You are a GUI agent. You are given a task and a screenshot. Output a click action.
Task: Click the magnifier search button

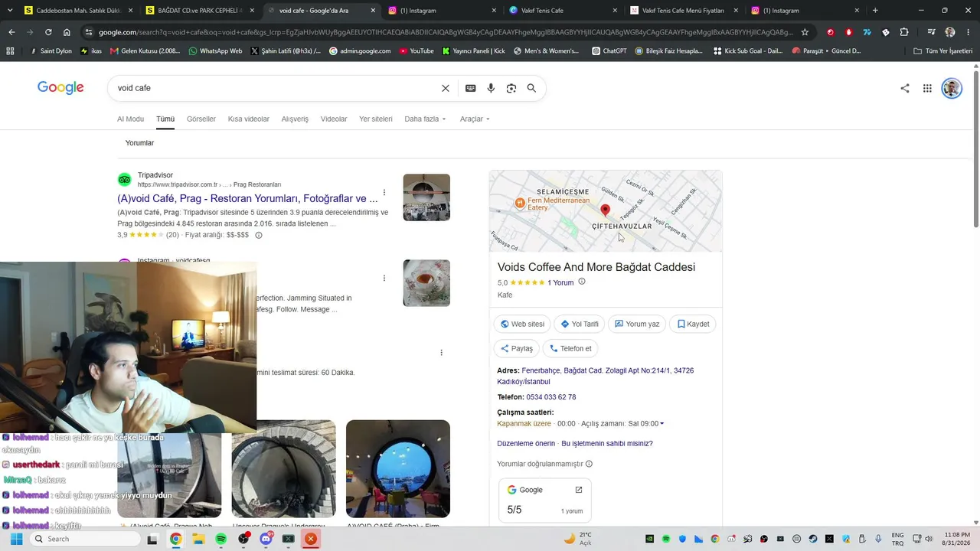tap(531, 88)
